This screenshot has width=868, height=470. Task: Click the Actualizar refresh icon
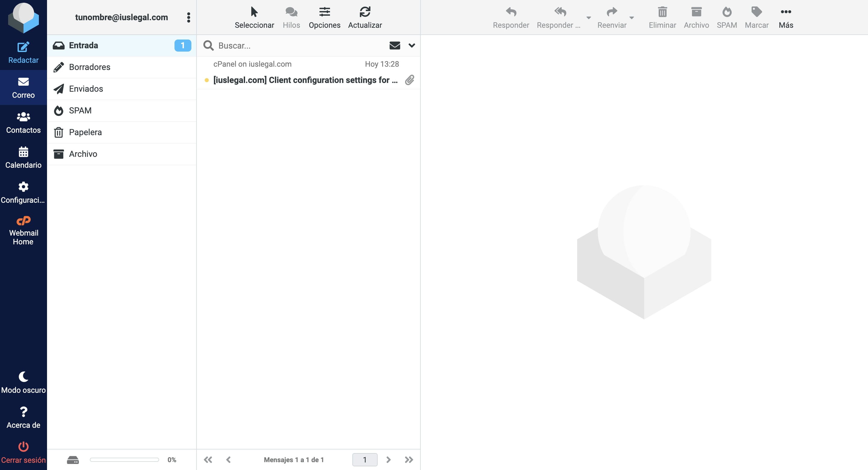(x=365, y=12)
